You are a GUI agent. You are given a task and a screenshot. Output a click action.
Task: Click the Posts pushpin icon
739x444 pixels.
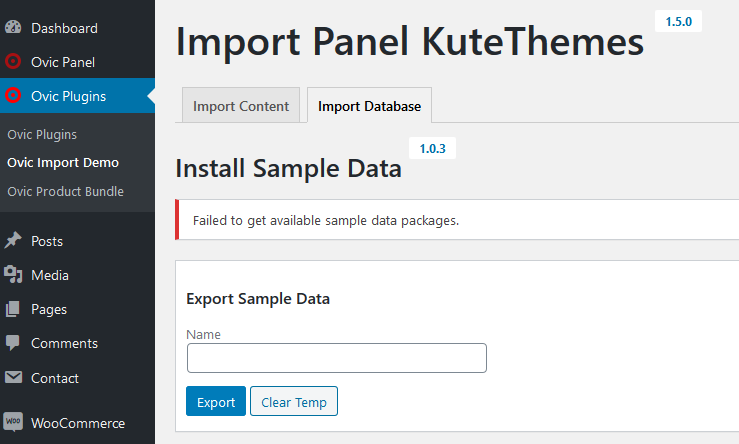pyautogui.click(x=13, y=240)
